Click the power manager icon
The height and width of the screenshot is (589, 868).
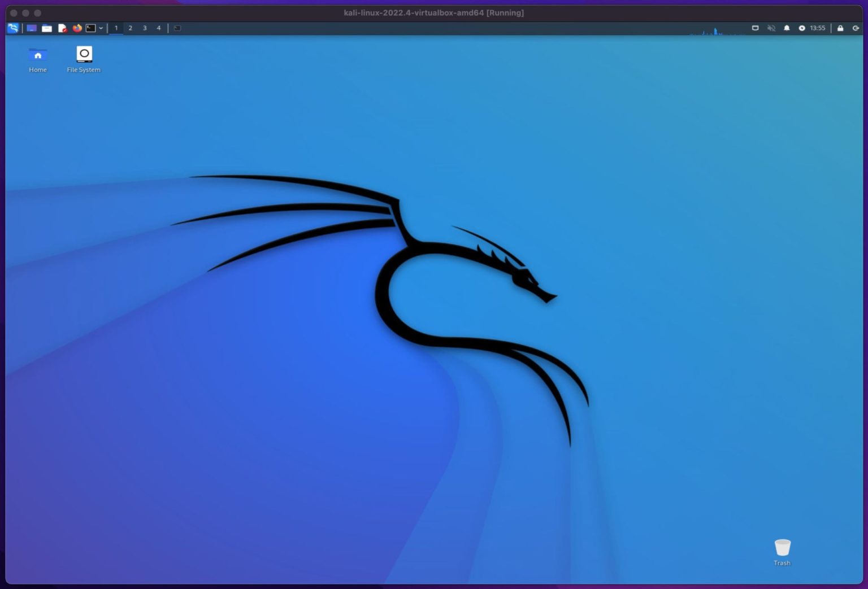pos(801,28)
